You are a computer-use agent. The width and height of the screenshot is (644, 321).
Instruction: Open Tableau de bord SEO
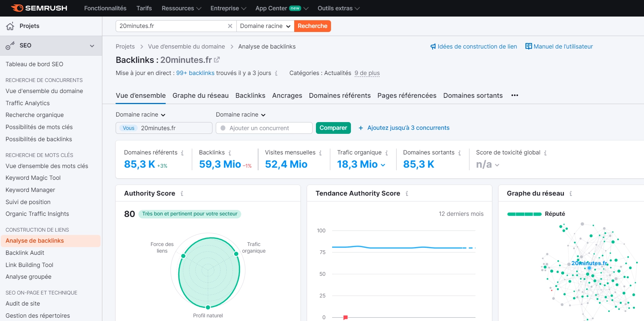click(35, 64)
